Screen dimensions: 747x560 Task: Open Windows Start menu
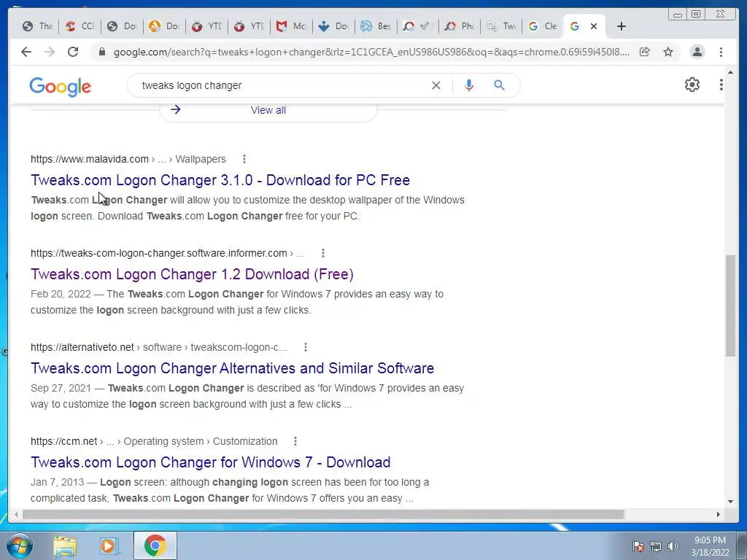pos(20,545)
